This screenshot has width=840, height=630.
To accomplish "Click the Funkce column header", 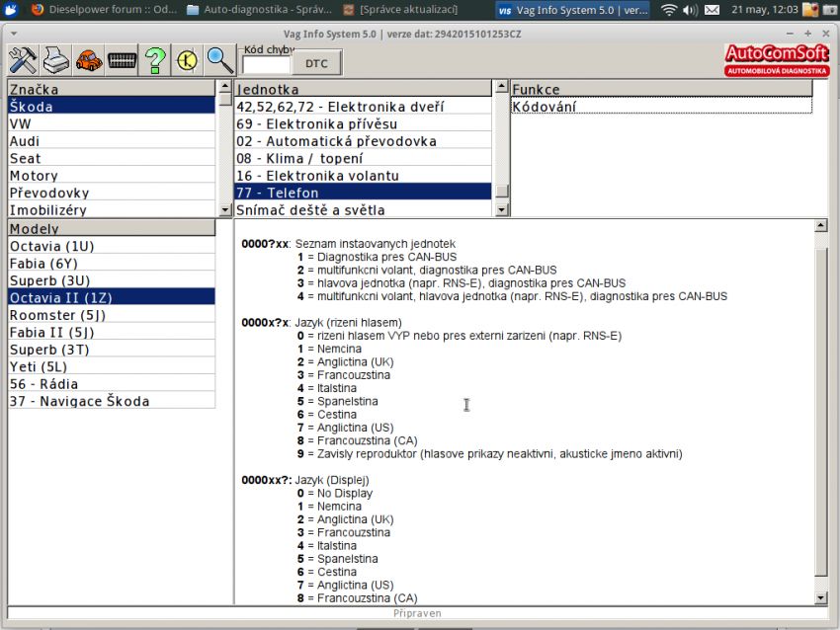I will [661, 88].
